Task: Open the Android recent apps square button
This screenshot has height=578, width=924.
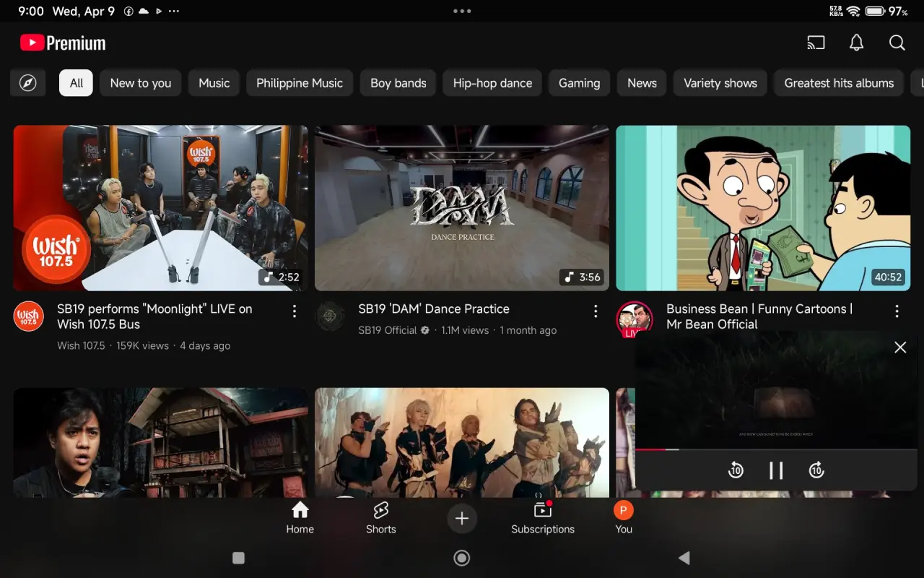Action: click(238, 558)
